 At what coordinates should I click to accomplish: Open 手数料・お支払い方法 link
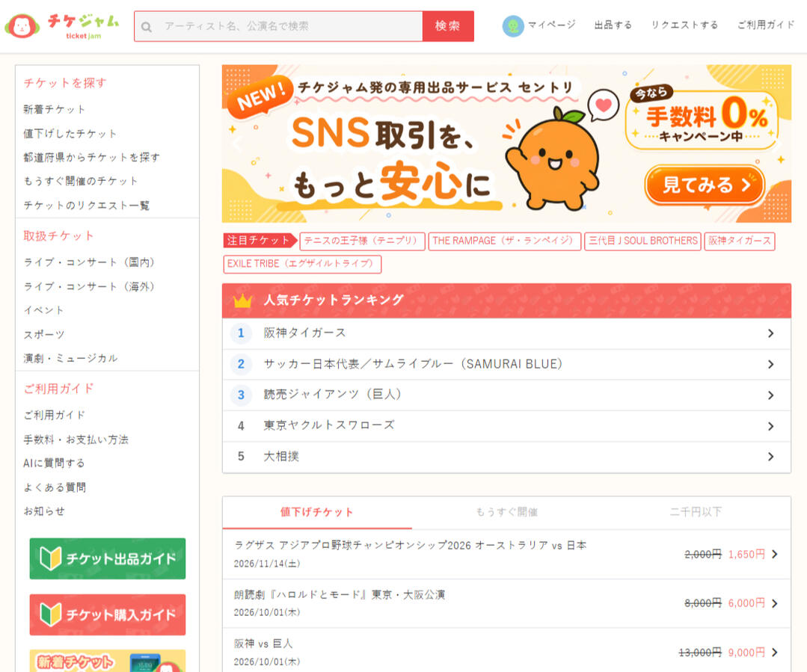coord(76,440)
